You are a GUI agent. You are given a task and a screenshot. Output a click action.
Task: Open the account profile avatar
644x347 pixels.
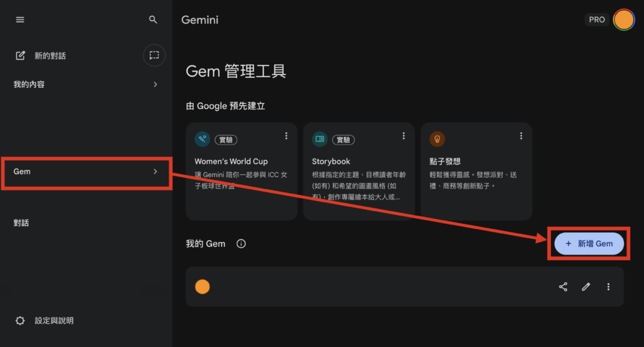624,19
